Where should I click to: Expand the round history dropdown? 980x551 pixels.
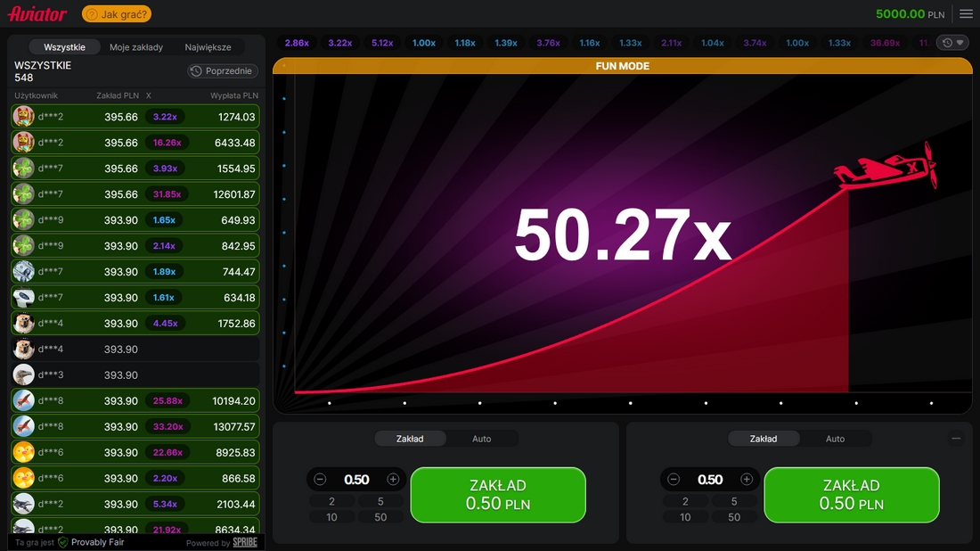point(952,43)
